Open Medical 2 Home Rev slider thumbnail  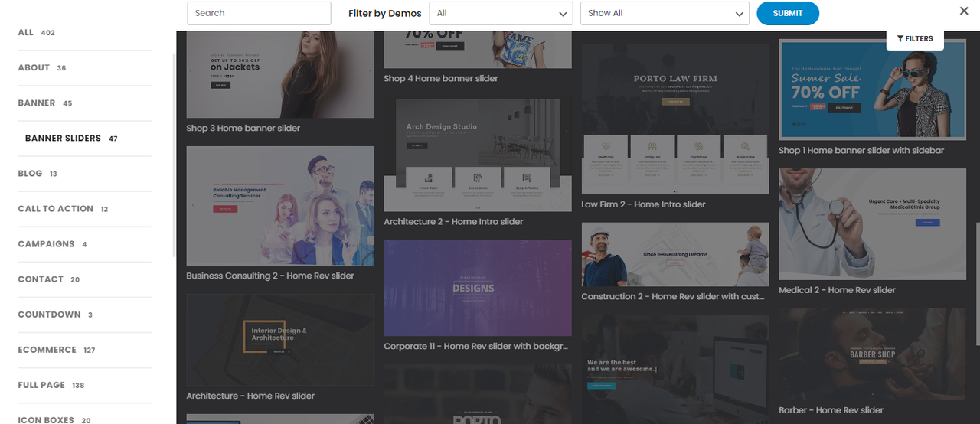(873, 224)
